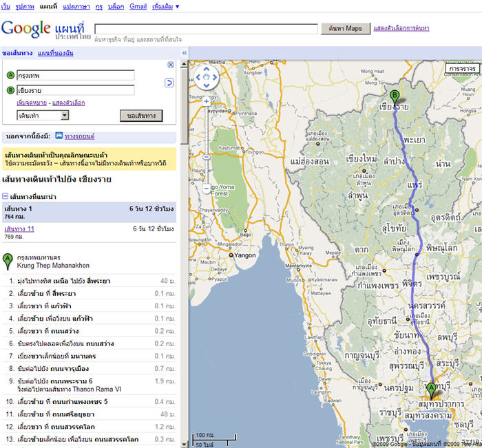This screenshot has width=482, height=448.
Task: Click Yangon city label on map
Action: click(x=244, y=255)
